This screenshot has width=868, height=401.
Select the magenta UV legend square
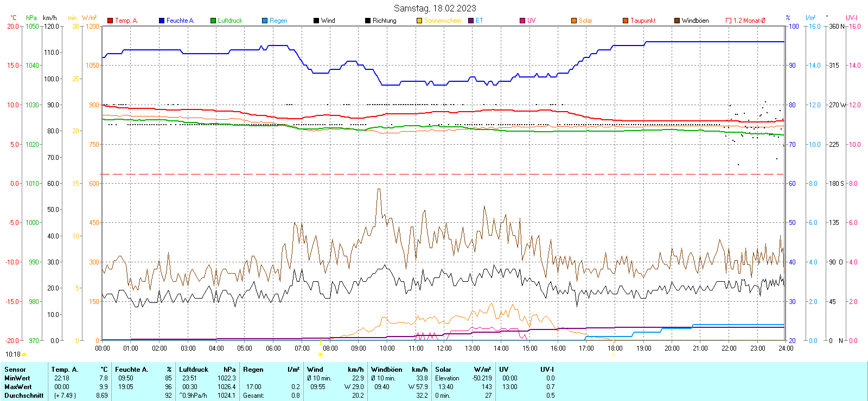click(522, 21)
